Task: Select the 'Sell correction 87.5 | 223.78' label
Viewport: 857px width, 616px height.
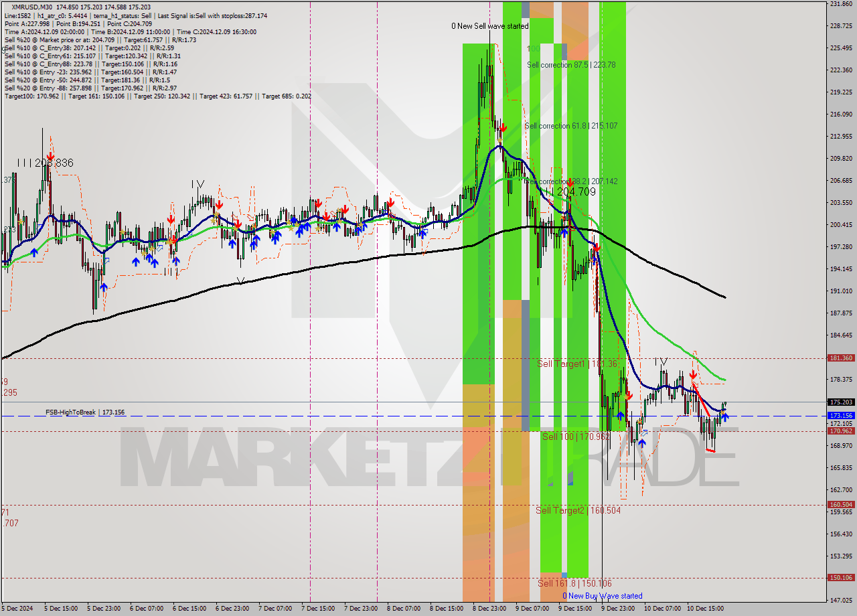Action: [x=571, y=65]
